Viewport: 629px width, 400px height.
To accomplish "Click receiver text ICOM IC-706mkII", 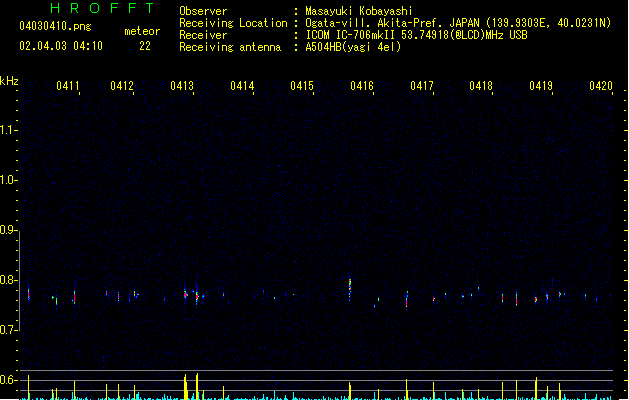I will point(350,35).
